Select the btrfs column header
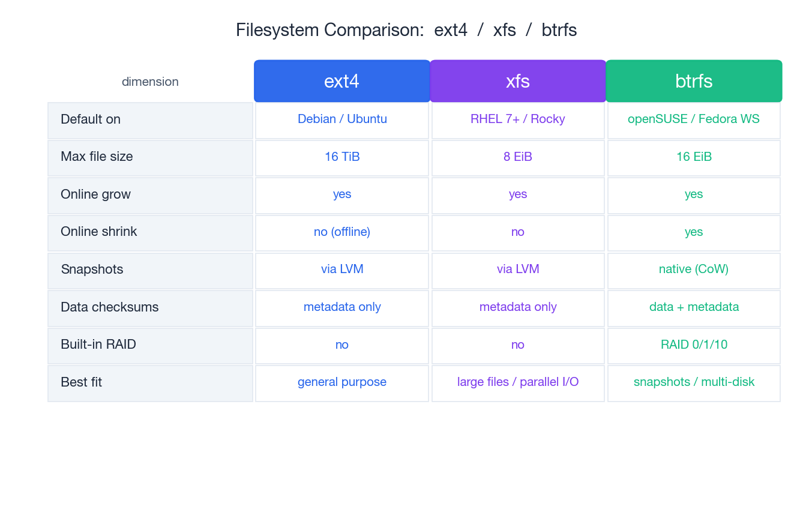Screen dimensions: 812x524 [x=693, y=80]
